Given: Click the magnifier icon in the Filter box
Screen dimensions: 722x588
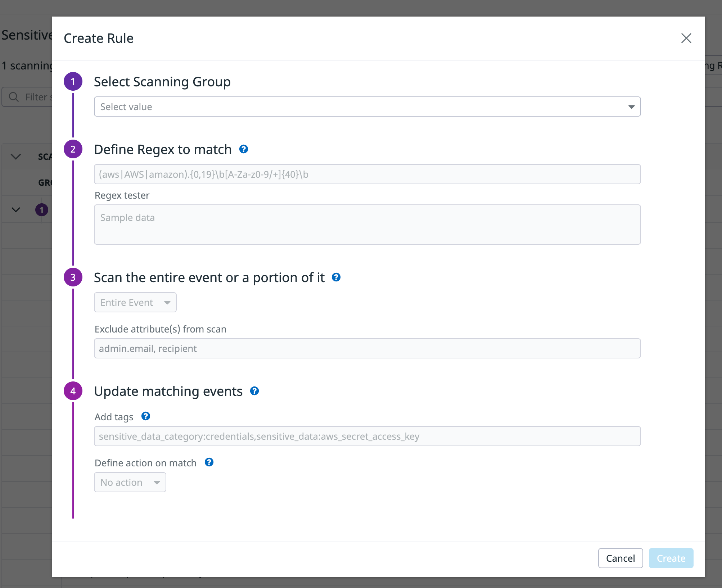Looking at the screenshot, I should (14, 97).
